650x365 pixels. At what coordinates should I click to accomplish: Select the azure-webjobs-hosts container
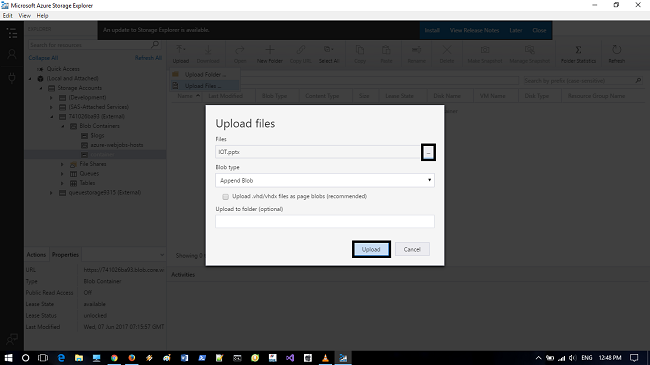click(117, 145)
